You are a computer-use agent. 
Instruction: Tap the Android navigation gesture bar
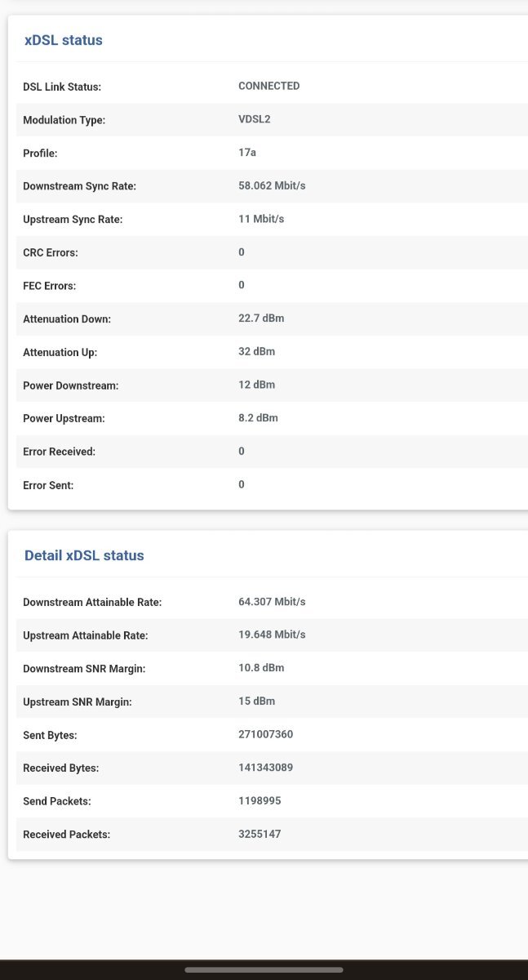click(x=264, y=970)
